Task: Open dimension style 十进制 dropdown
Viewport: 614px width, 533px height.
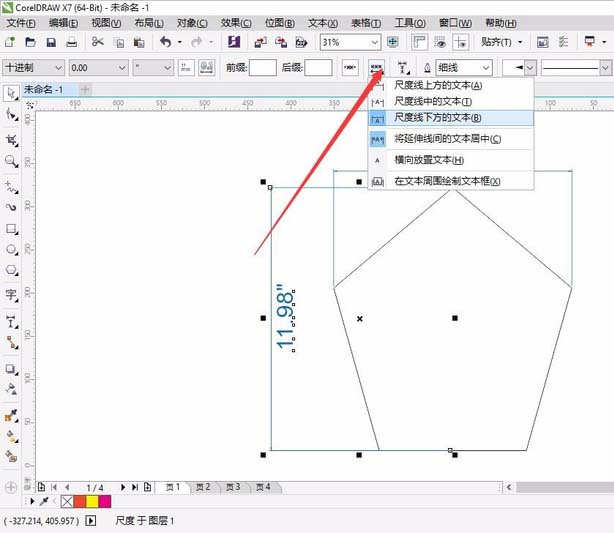Action: click(x=58, y=68)
